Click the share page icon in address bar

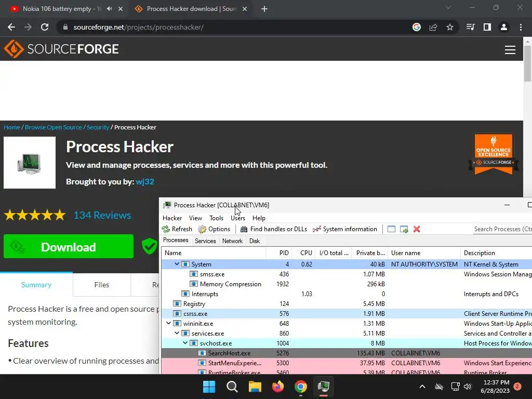(x=433, y=27)
